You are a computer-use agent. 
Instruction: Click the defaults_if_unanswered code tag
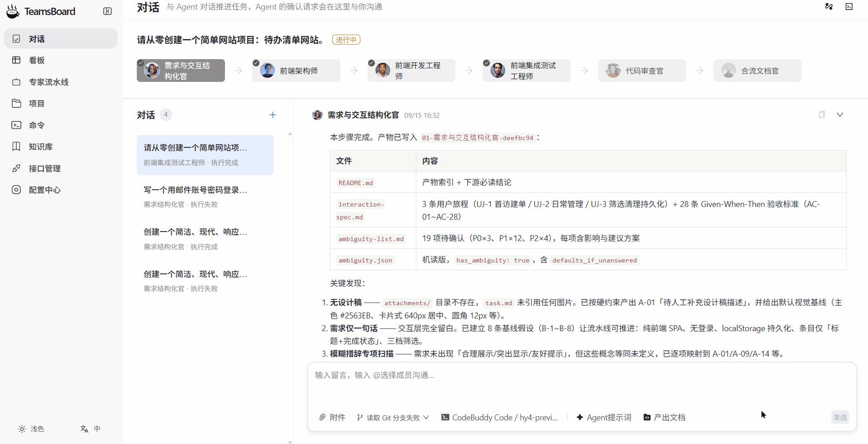(594, 260)
